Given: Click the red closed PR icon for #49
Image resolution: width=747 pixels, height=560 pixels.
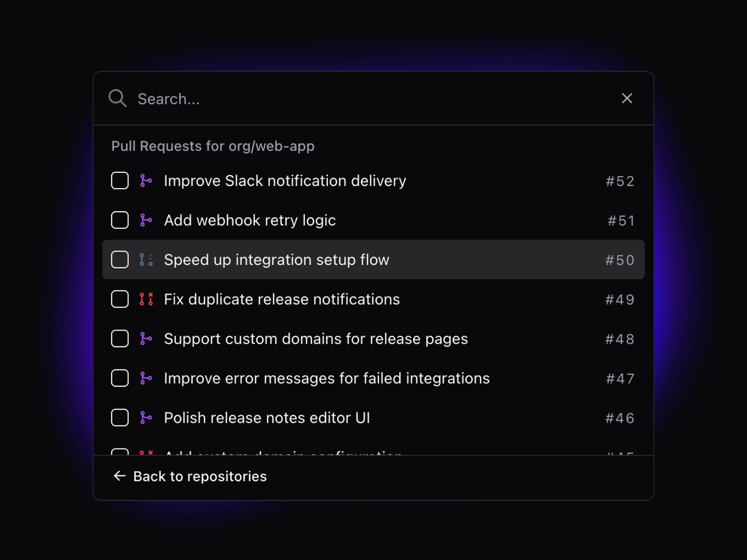Looking at the screenshot, I should coord(146,299).
